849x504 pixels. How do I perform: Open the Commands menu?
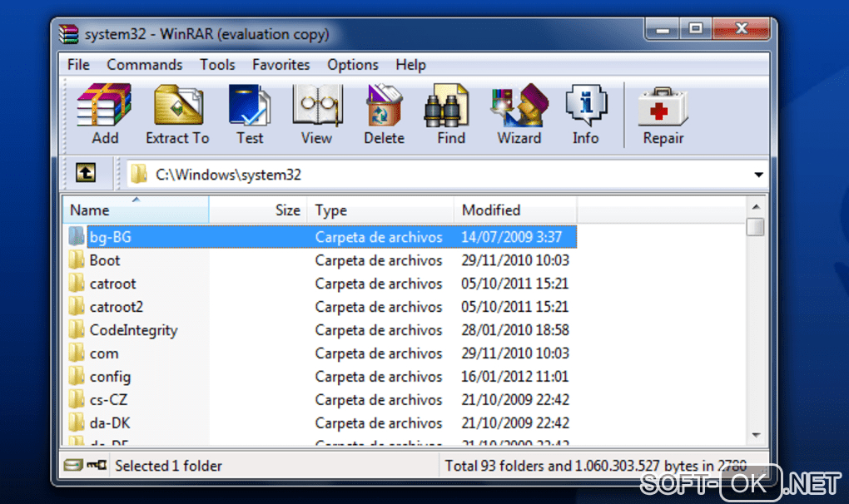click(x=145, y=64)
